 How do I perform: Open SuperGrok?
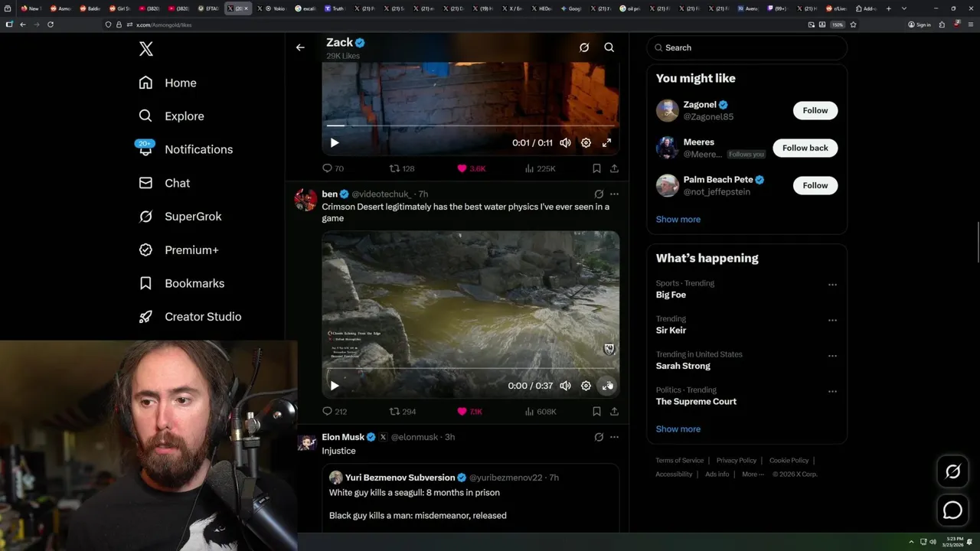pos(180,217)
